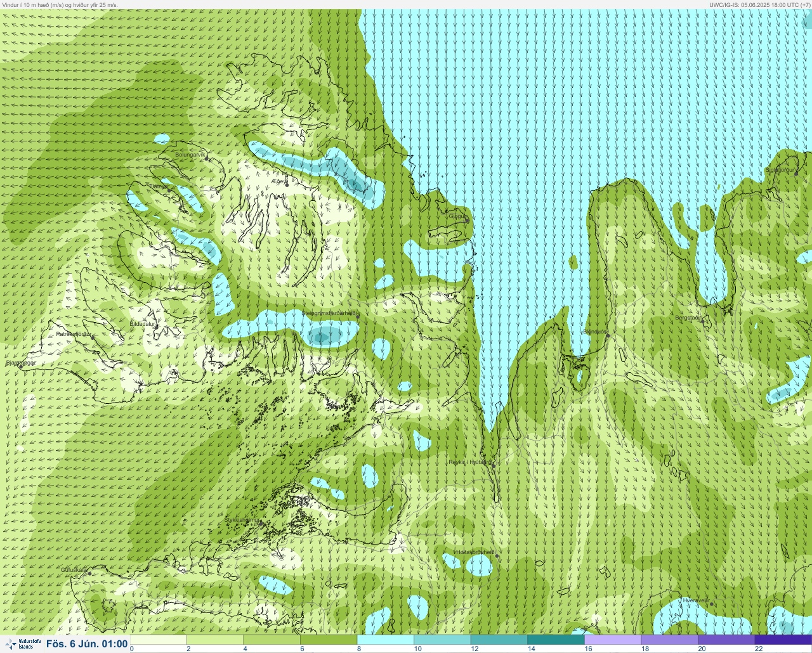Click the Stykkishólmur station label
Screen dimensions: 812x653
pos(242,520)
